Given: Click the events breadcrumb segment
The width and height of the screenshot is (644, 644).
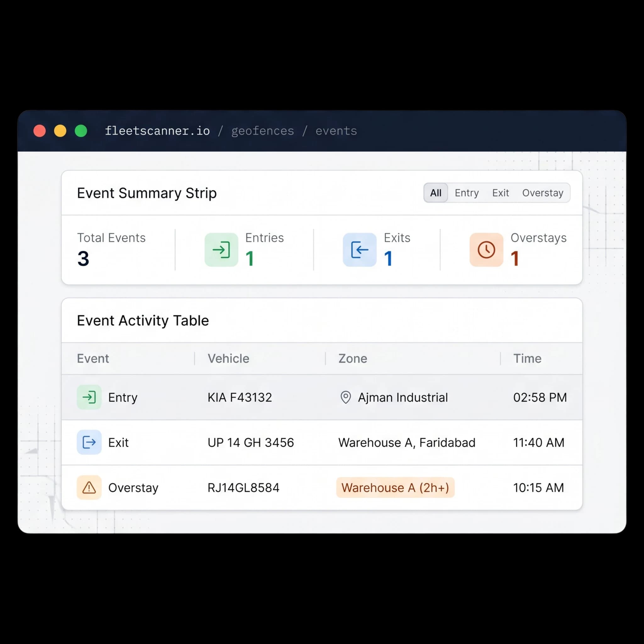Looking at the screenshot, I should 336,131.
